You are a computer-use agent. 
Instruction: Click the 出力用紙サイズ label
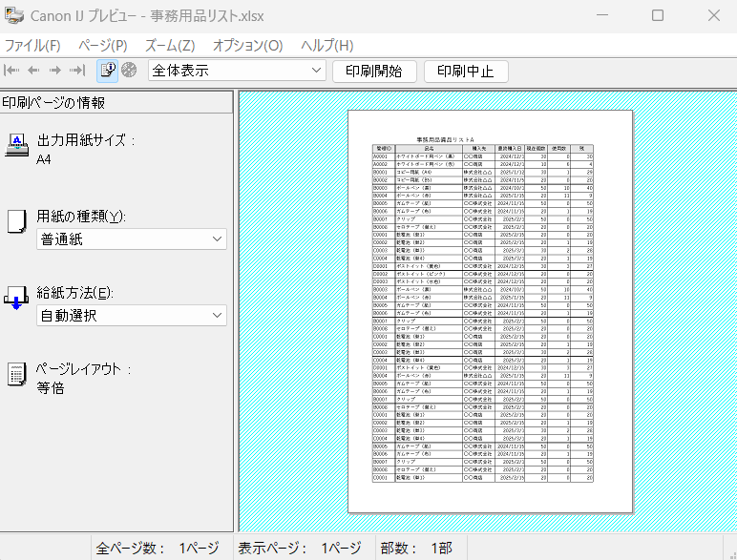coord(86,140)
